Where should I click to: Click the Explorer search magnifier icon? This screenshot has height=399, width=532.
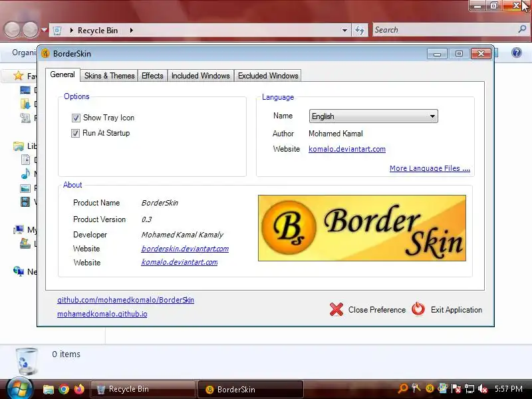tap(522, 29)
